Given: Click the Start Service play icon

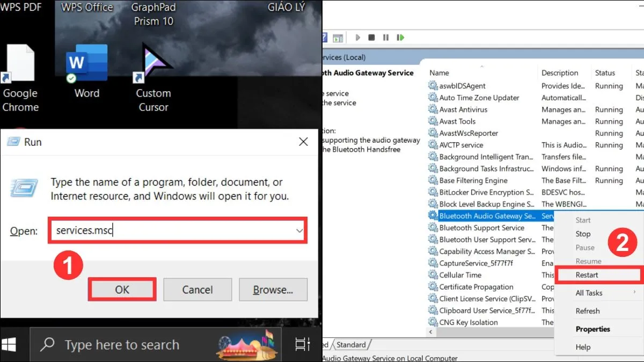Looking at the screenshot, I should (358, 38).
